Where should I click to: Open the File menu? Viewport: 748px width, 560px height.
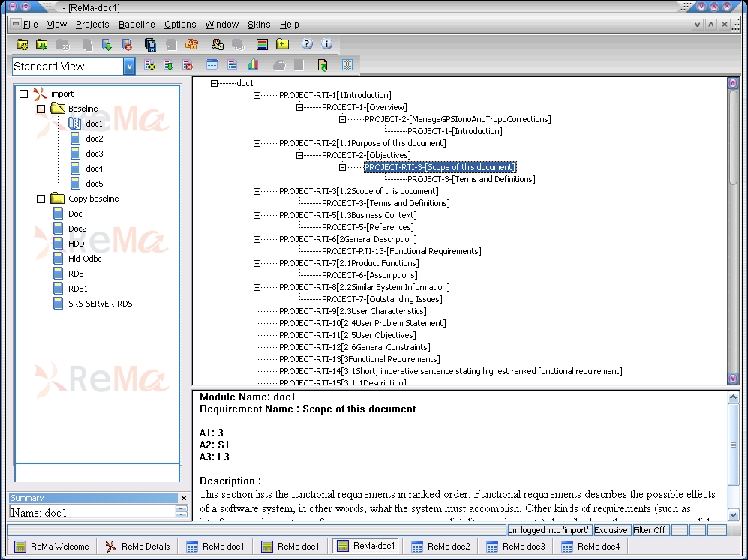click(x=31, y=25)
